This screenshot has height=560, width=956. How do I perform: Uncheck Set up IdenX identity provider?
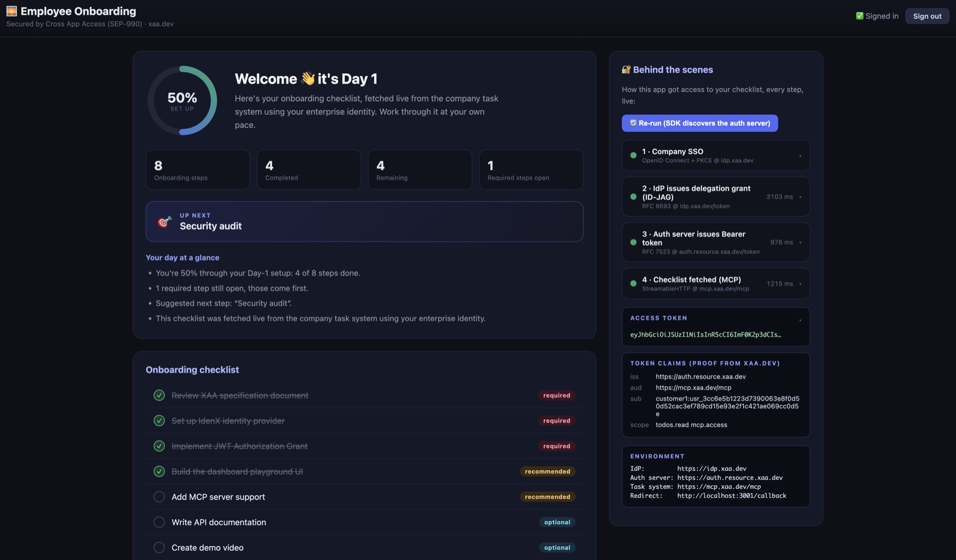(x=159, y=421)
